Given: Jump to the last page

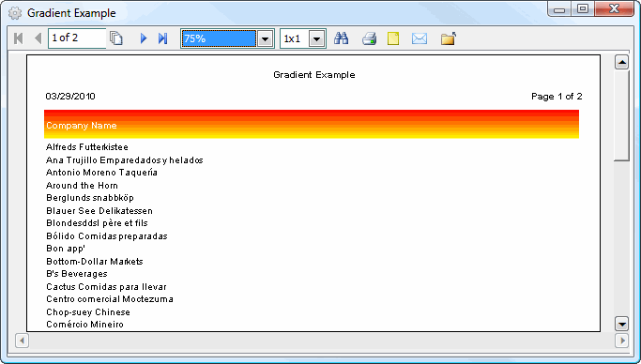Looking at the screenshot, I should click(x=162, y=38).
